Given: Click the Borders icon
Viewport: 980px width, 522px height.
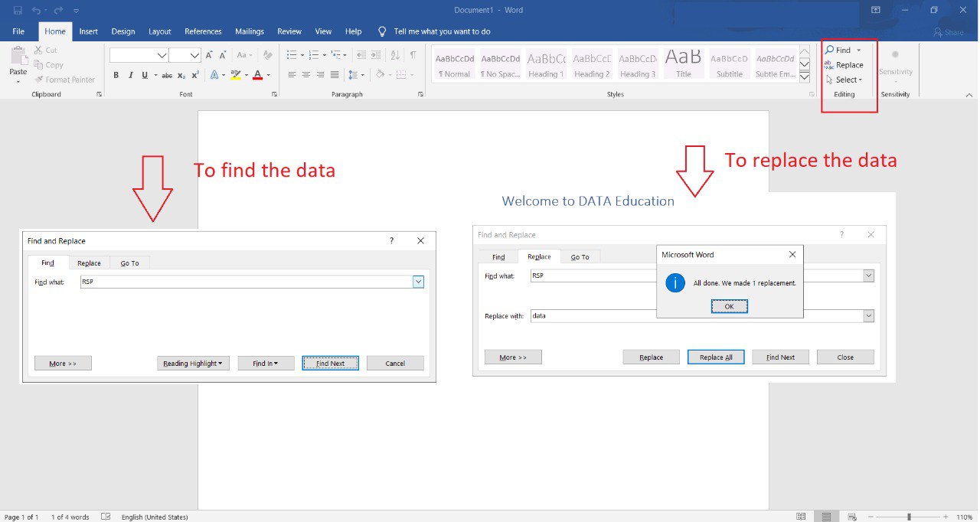Looking at the screenshot, I should pyautogui.click(x=400, y=75).
